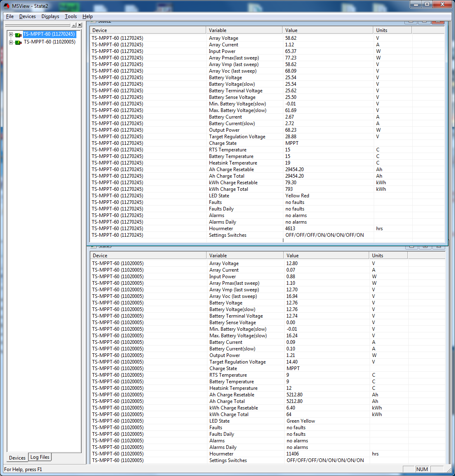This screenshot has height=476, width=455.
Task: Click Ah Charge Resetable value 29454.20
Action: [x=294, y=170]
